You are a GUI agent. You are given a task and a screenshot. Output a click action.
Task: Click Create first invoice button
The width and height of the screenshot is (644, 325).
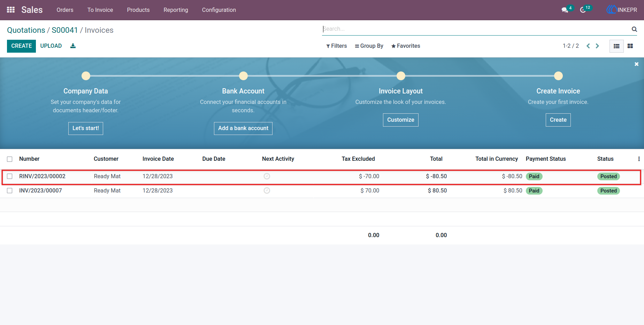coord(558,120)
